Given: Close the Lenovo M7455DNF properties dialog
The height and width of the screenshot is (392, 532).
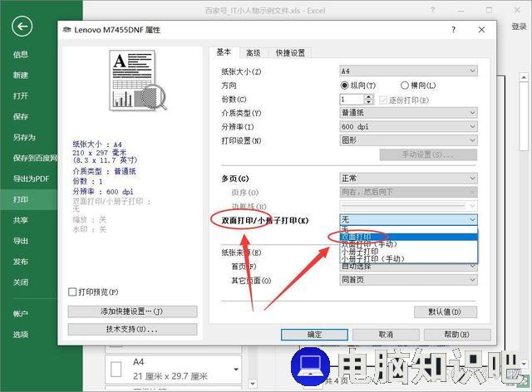Looking at the screenshot, I should [481, 30].
